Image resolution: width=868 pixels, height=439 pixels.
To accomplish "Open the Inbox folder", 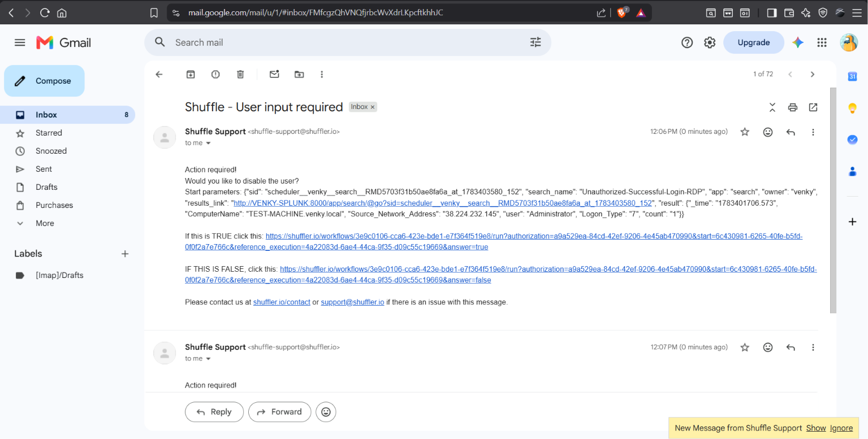I will pos(68,115).
